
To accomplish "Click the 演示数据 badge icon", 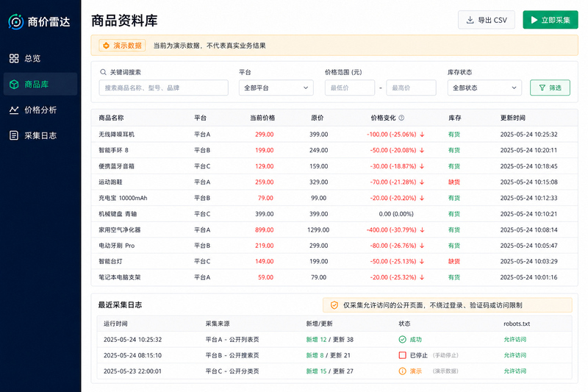I will tap(107, 46).
